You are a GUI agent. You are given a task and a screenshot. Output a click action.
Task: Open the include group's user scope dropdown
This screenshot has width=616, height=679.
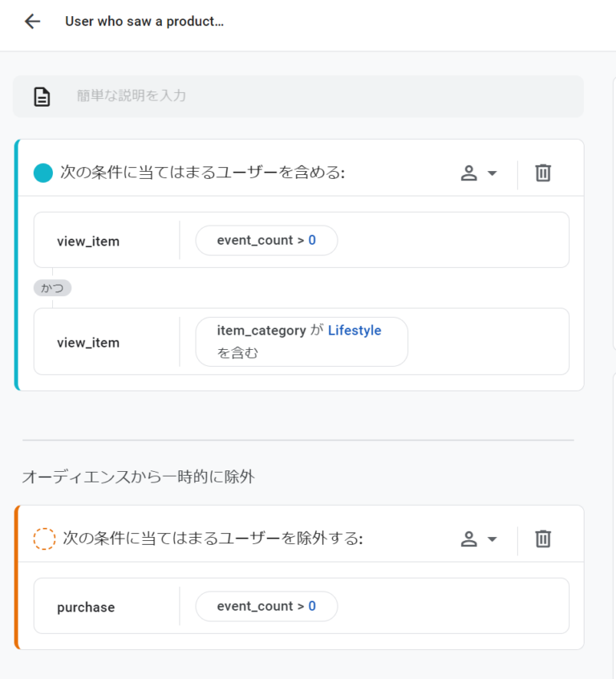coord(479,173)
